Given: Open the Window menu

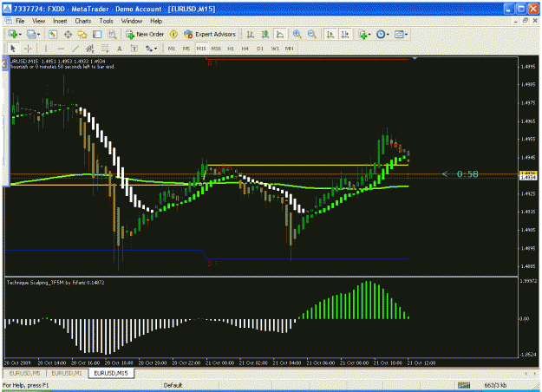Looking at the screenshot, I should tap(132, 21).
